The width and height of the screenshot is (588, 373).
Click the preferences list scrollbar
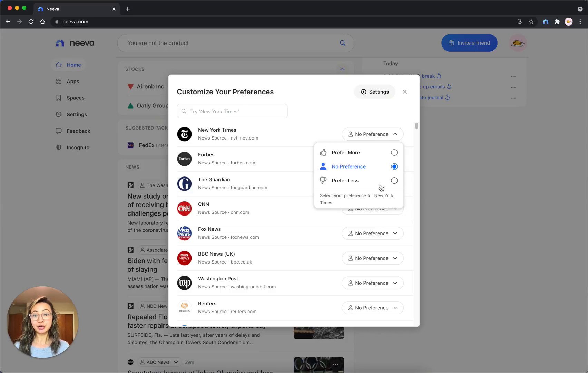point(416,126)
